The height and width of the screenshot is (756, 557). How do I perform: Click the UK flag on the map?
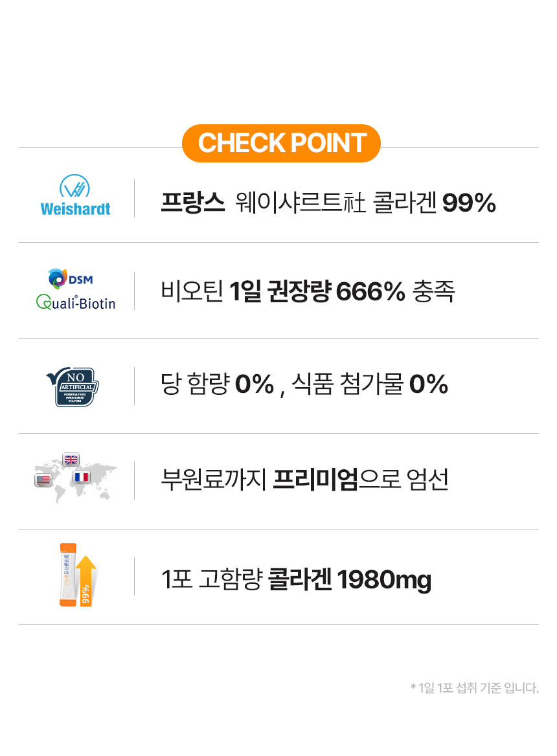tap(71, 460)
